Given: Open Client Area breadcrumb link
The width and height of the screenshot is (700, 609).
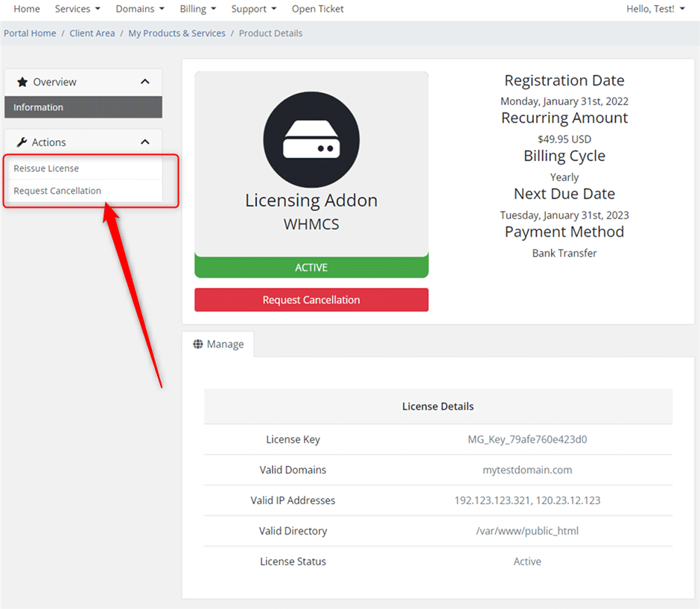Looking at the screenshot, I should coord(92,33).
